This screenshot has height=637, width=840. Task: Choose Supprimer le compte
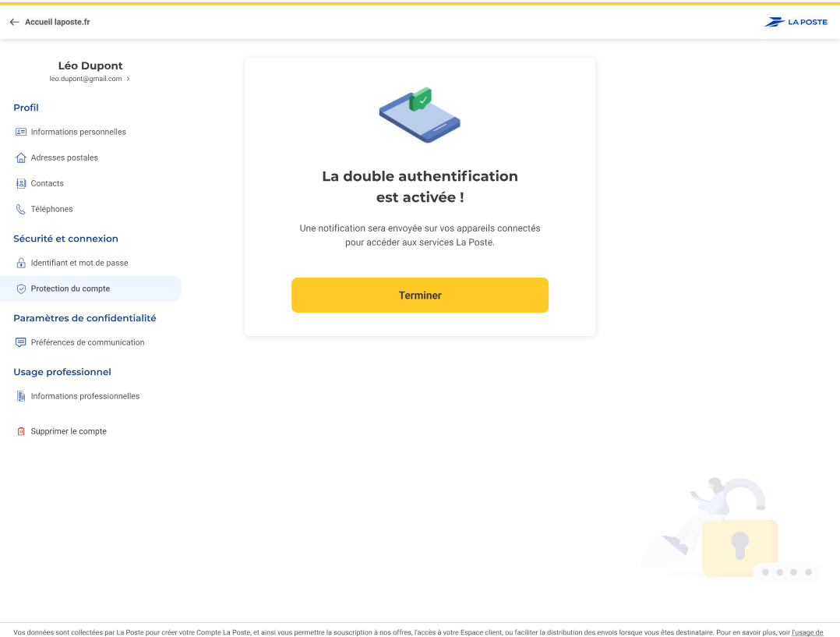pyautogui.click(x=69, y=431)
